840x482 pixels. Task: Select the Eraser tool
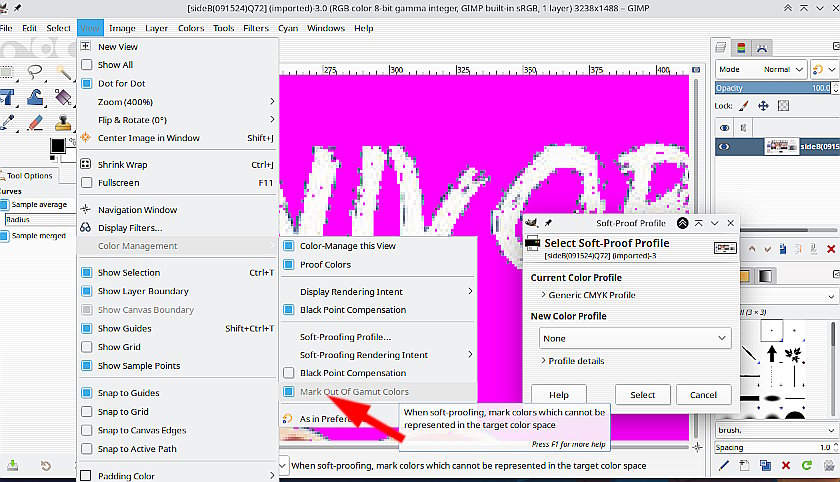35,123
